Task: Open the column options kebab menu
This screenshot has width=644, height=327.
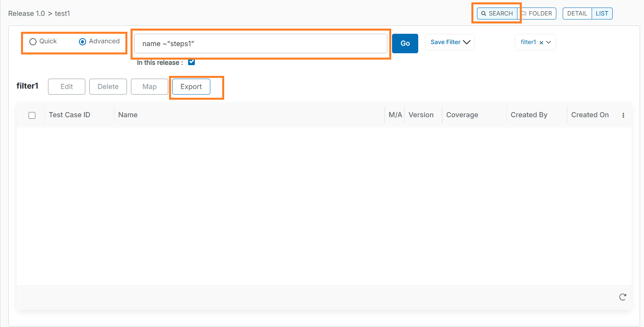Action: tap(623, 115)
